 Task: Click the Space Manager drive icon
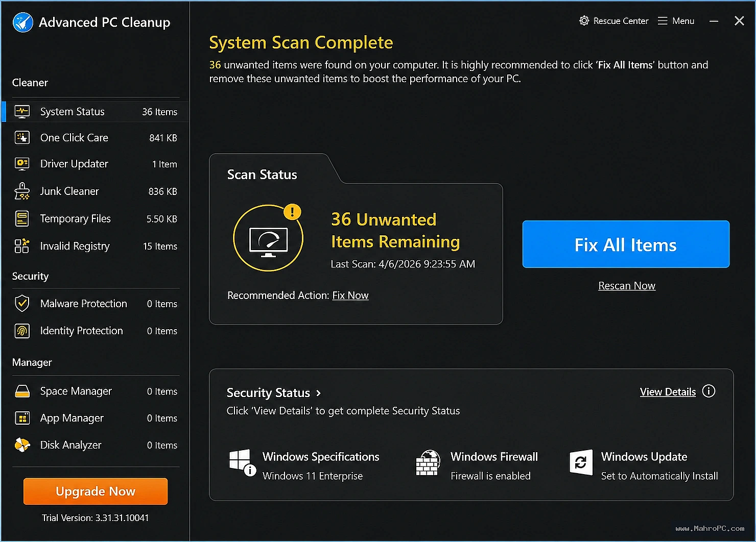(22, 391)
